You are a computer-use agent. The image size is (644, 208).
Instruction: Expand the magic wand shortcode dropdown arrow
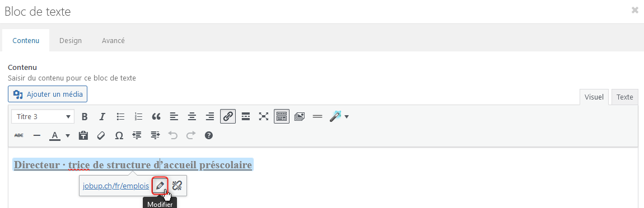click(347, 117)
